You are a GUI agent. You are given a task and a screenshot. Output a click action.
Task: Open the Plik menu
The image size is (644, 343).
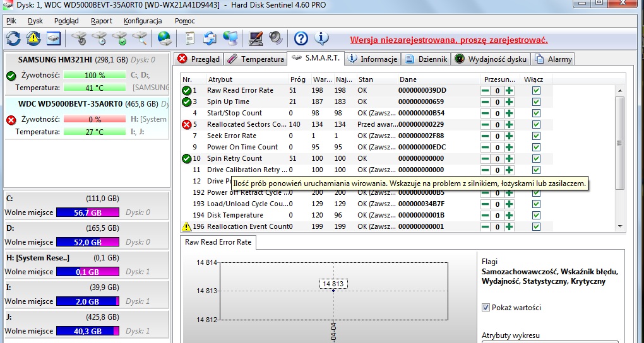(x=11, y=21)
